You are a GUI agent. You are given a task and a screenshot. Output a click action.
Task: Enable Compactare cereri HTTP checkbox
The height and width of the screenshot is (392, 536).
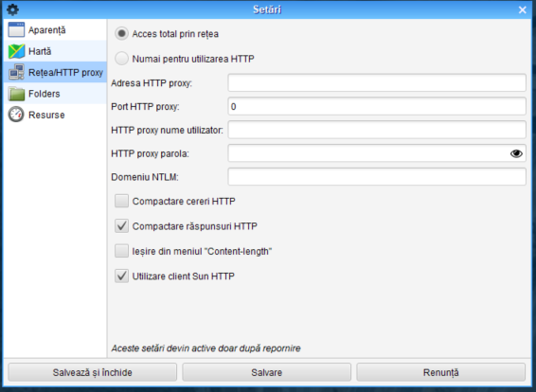pyautogui.click(x=121, y=201)
